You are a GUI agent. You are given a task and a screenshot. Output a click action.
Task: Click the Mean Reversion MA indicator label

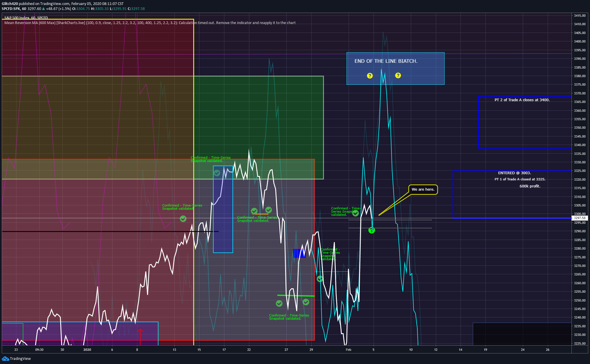click(x=150, y=23)
